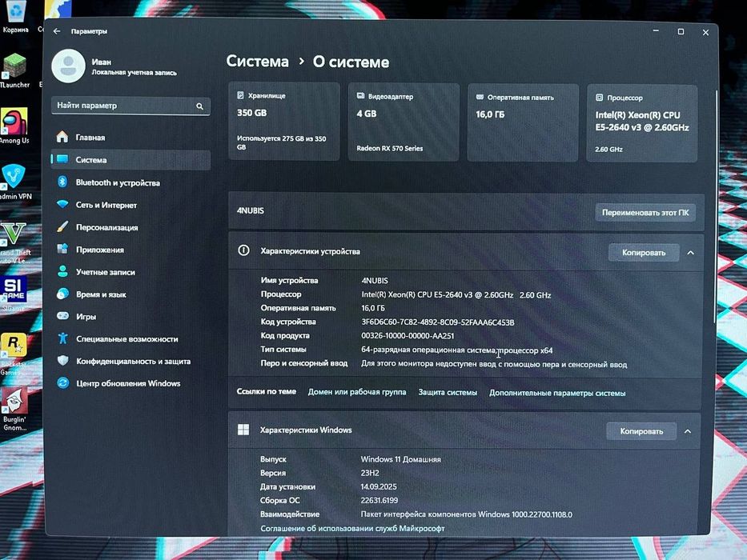Viewport: 747px width, 560px height.
Task: Copy Windows specifications with Копировать
Action: click(641, 431)
